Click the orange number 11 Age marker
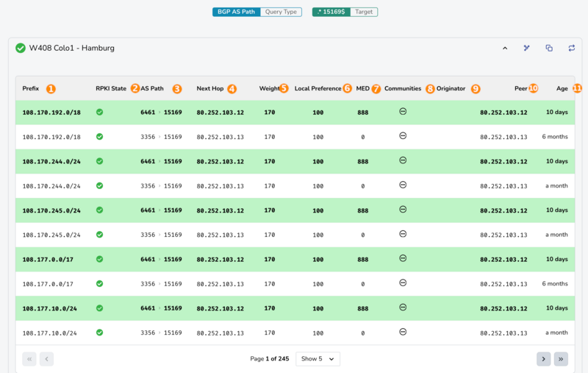Viewport: 588px width, 373px height. 577,88
